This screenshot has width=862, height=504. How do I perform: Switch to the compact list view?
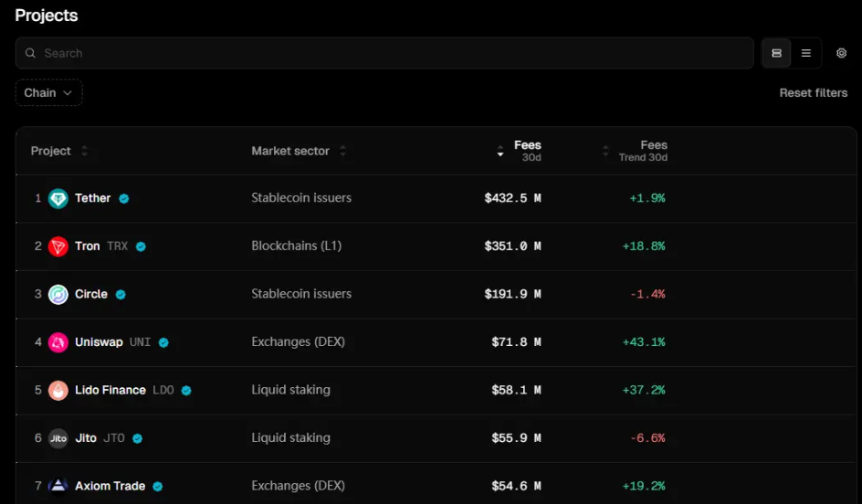coord(806,53)
